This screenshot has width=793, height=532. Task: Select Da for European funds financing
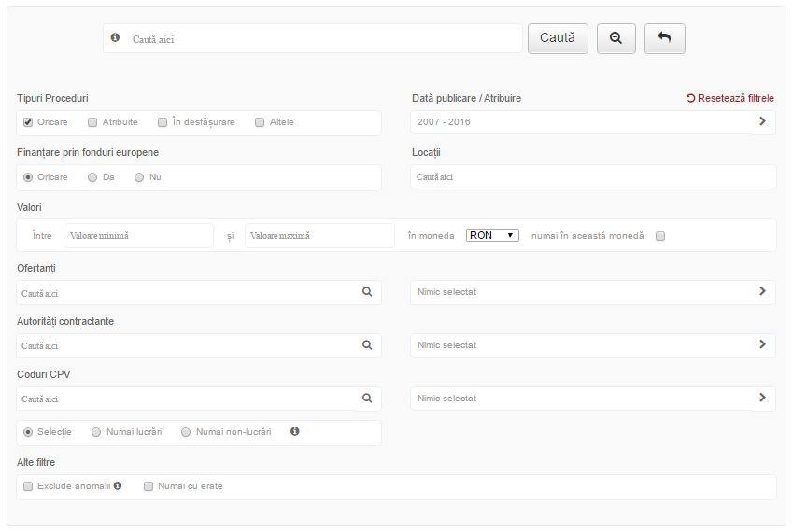92,177
